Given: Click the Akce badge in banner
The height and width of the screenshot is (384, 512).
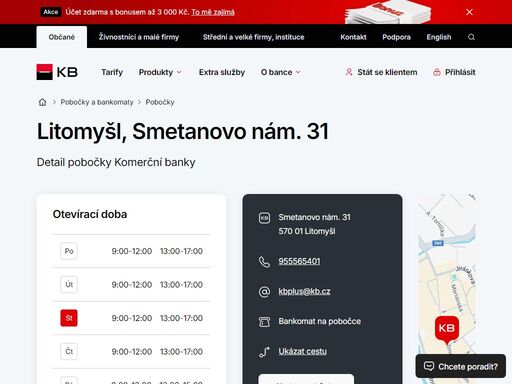Looking at the screenshot, I should pyautogui.click(x=51, y=12).
